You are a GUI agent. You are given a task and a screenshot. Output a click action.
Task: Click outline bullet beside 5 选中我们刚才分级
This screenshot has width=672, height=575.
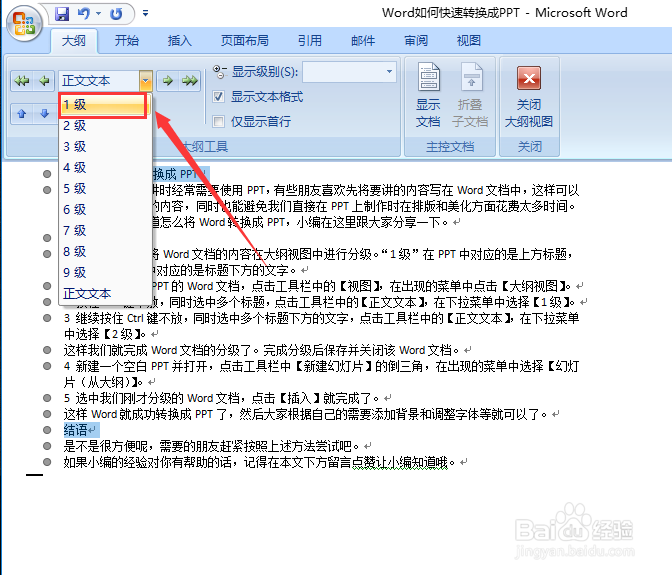click(x=47, y=398)
